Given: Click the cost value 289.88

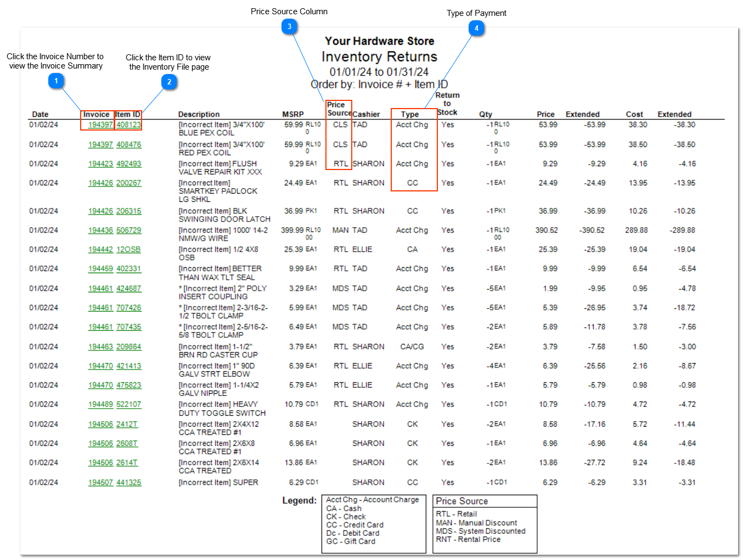Looking at the screenshot, I should tap(637, 230).
